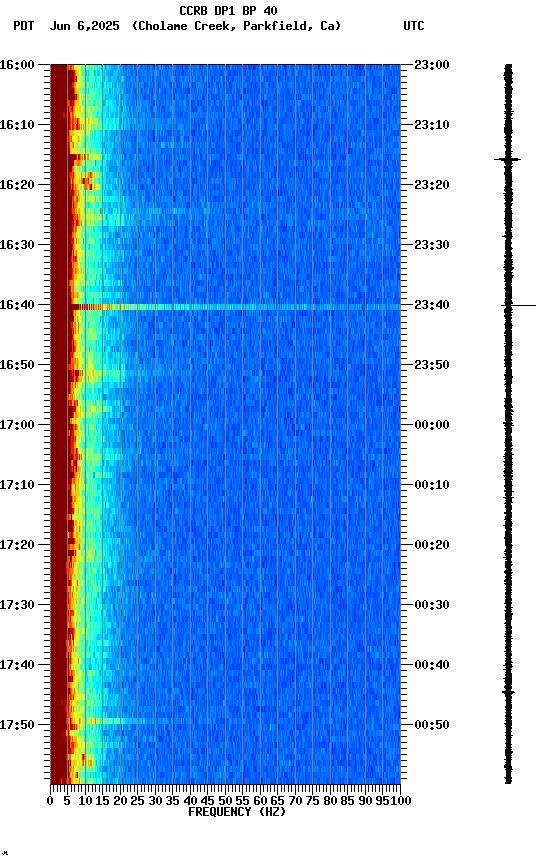Screen dimensions: 552x864
Task: Click the small seismogram spike near 00:45 UTC
Action: click(x=508, y=693)
